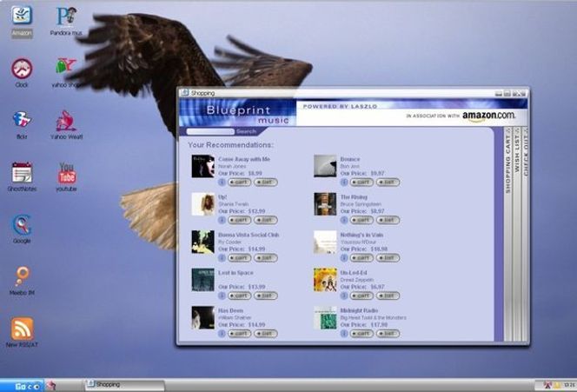Open the Midnight Radio album title
Viewport: 577px width, 392px height.
[x=359, y=310]
